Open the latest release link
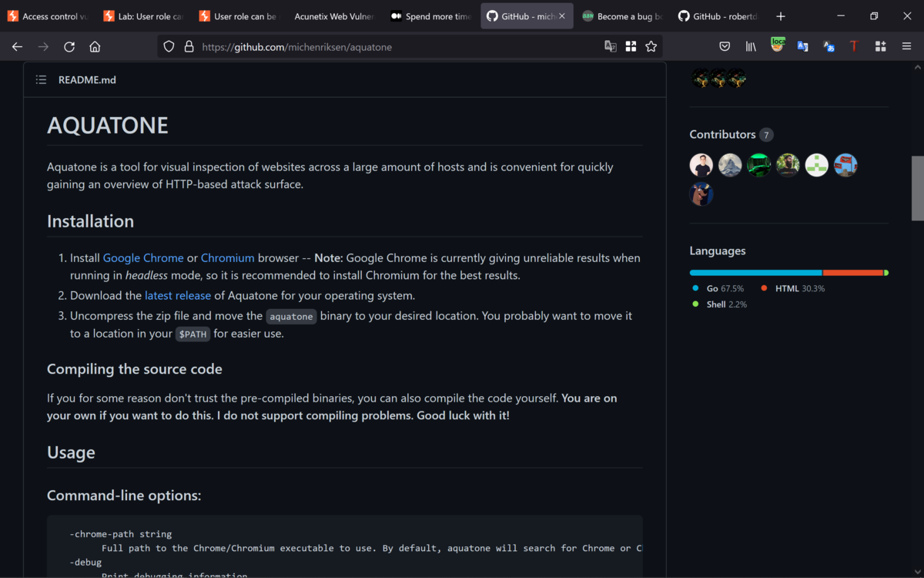The height and width of the screenshot is (578, 924). click(178, 295)
